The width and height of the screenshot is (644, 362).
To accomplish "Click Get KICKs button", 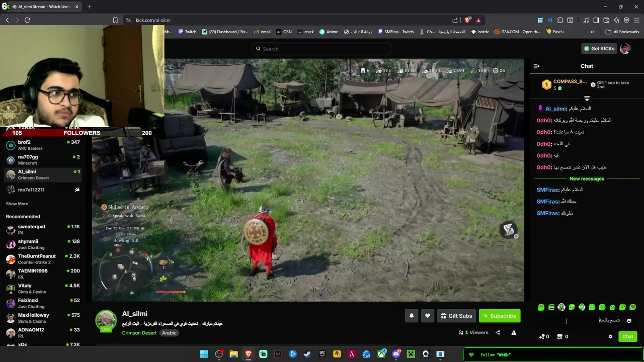I will point(599,49).
